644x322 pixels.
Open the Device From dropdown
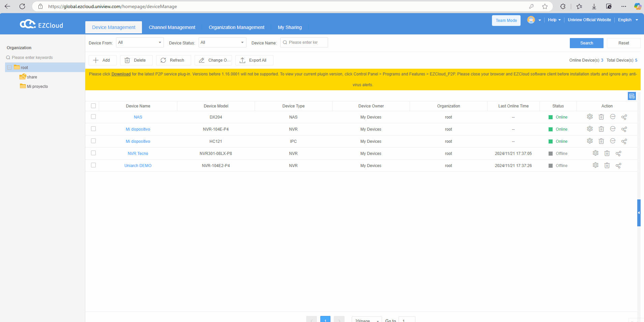(x=139, y=42)
